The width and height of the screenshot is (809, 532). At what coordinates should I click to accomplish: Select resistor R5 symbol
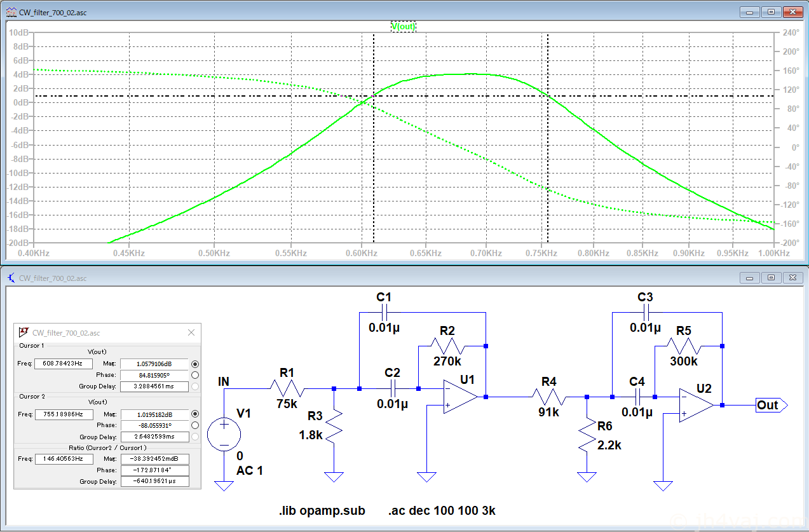(684, 346)
